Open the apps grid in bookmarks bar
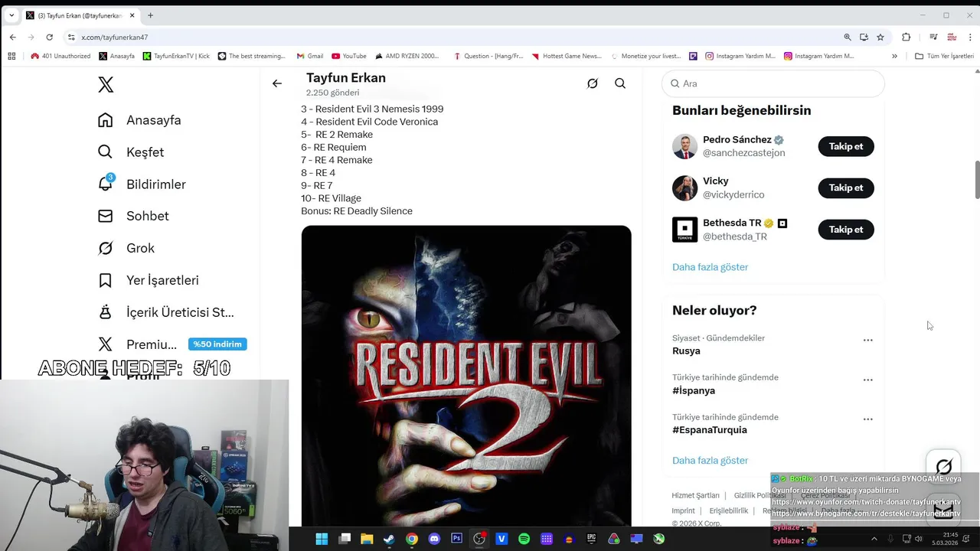Screen dimensions: 980x551 tap(11, 56)
